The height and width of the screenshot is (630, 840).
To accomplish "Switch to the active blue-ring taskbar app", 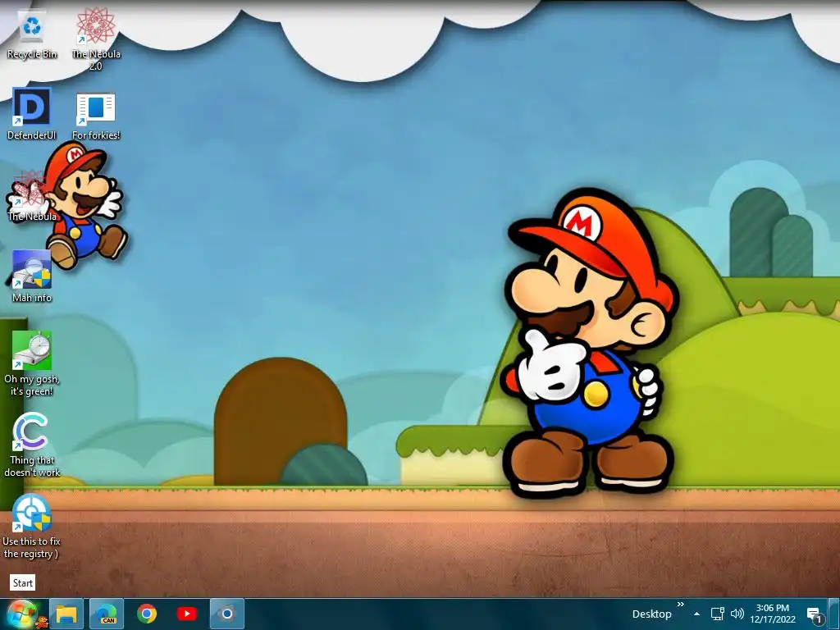I will tap(227, 614).
